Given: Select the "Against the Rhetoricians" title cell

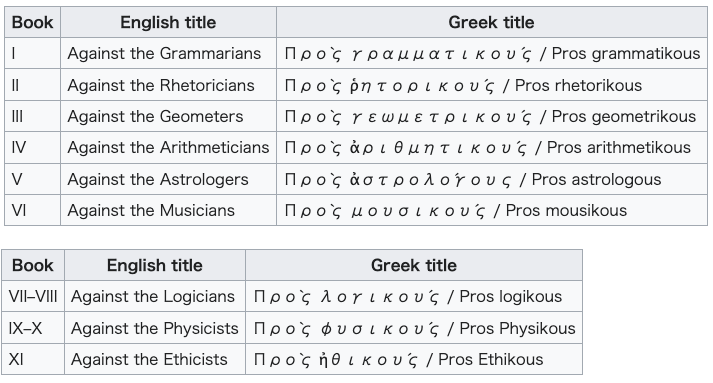Looking at the screenshot, I should [168, 85].
